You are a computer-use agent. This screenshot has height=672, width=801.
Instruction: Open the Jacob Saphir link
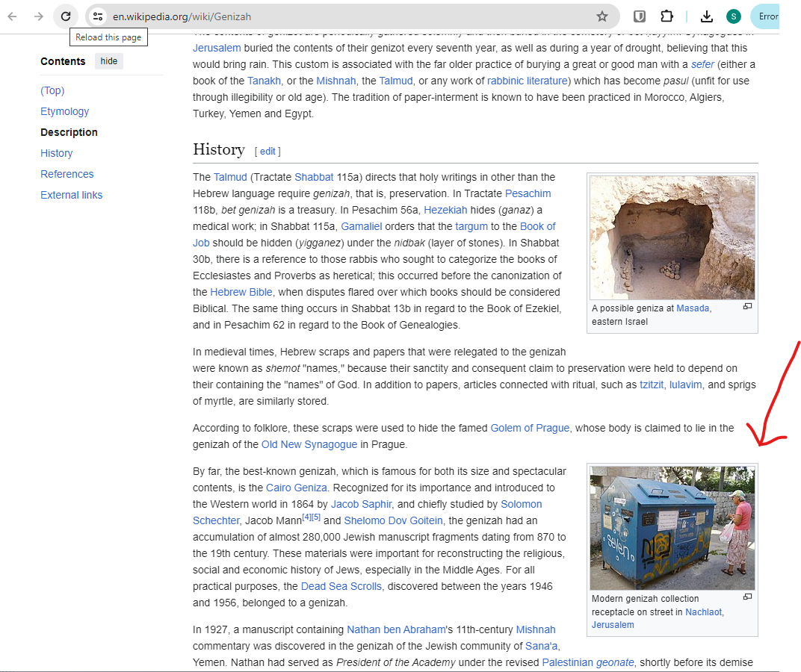coord(361,504)
